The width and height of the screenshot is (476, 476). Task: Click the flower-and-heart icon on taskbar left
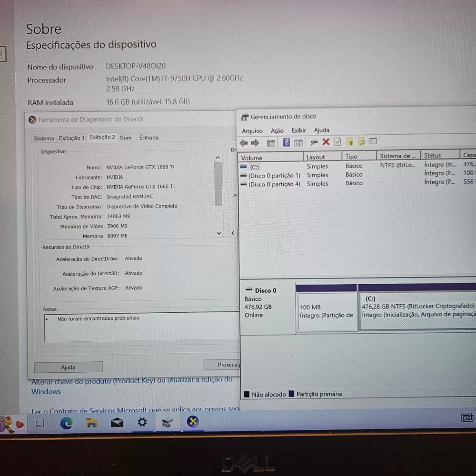point(12,424)
